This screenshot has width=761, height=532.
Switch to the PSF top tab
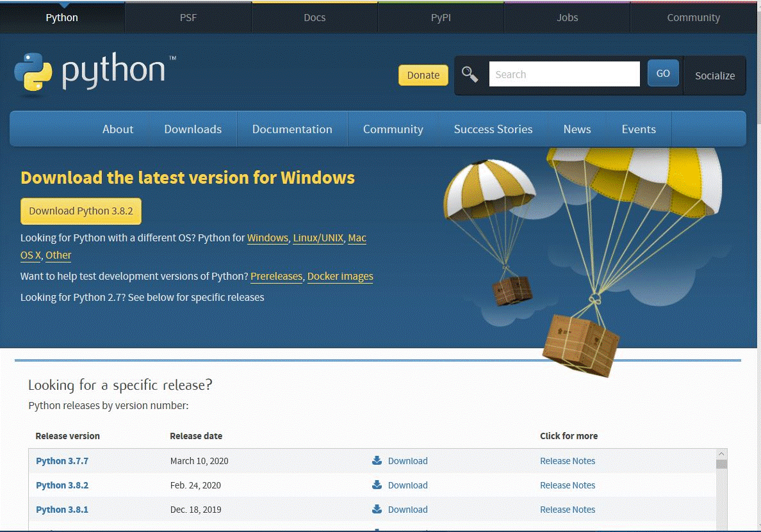point(188,17)
